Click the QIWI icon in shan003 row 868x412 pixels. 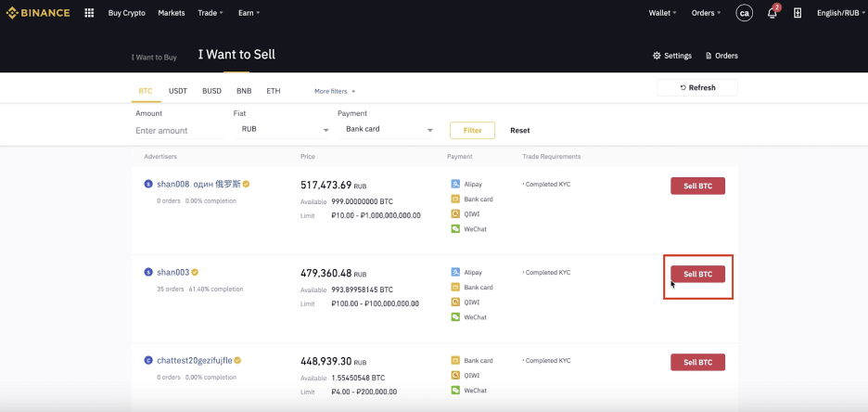tap(455, 302)
